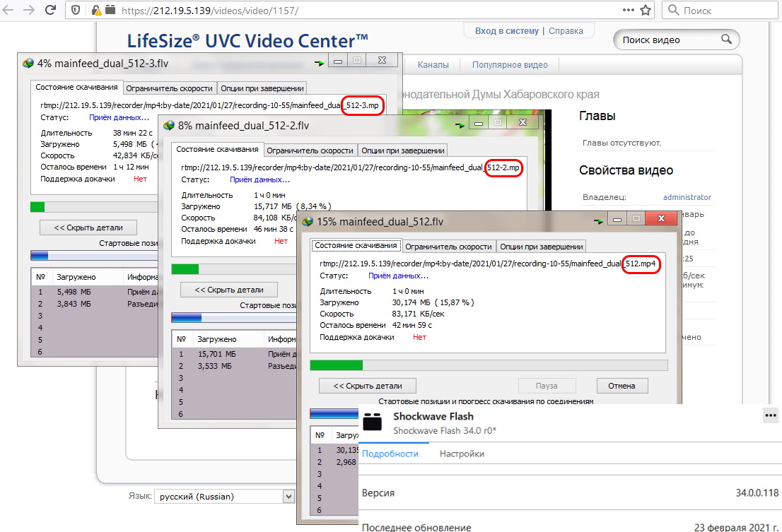Image resolution: width=782 pixels, height=532 pixels.
Task: Switch to the Каналы tab
Action: click(x=433, y=65)
